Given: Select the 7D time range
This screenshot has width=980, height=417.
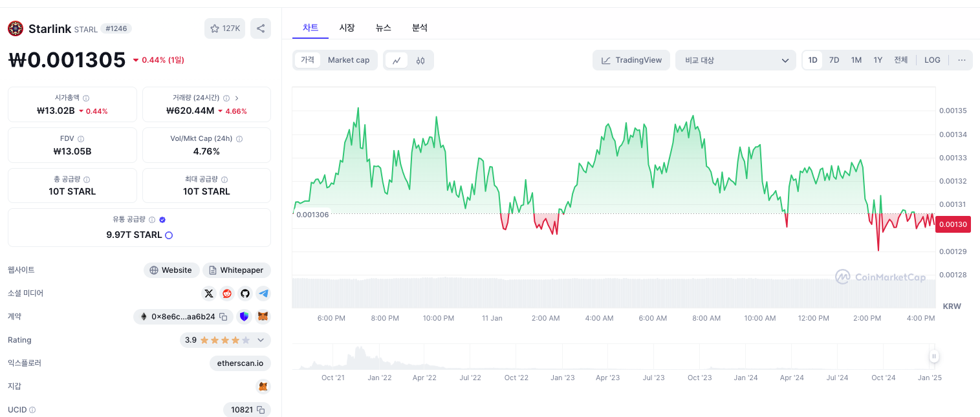Looking at the screenshot, I should coord(834,60).
